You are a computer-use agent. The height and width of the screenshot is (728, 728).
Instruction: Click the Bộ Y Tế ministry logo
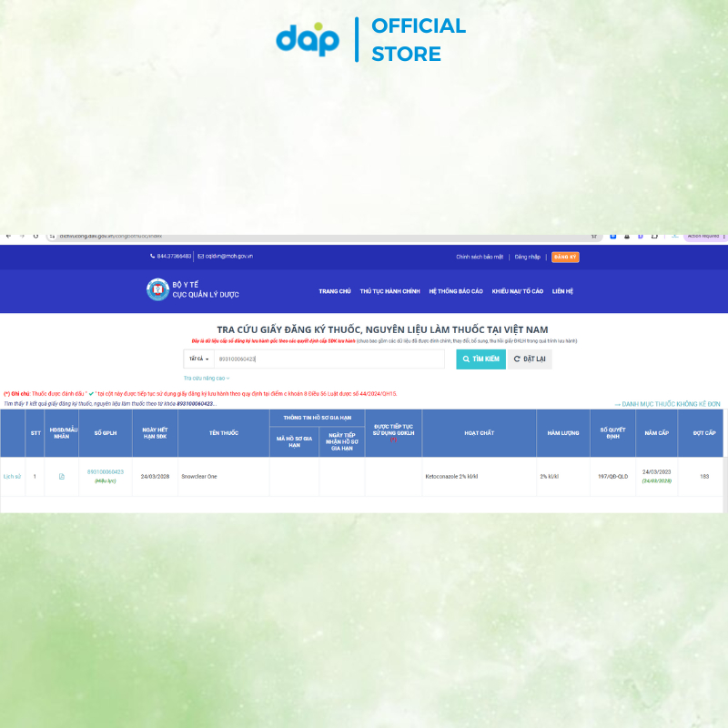[157, 290]
